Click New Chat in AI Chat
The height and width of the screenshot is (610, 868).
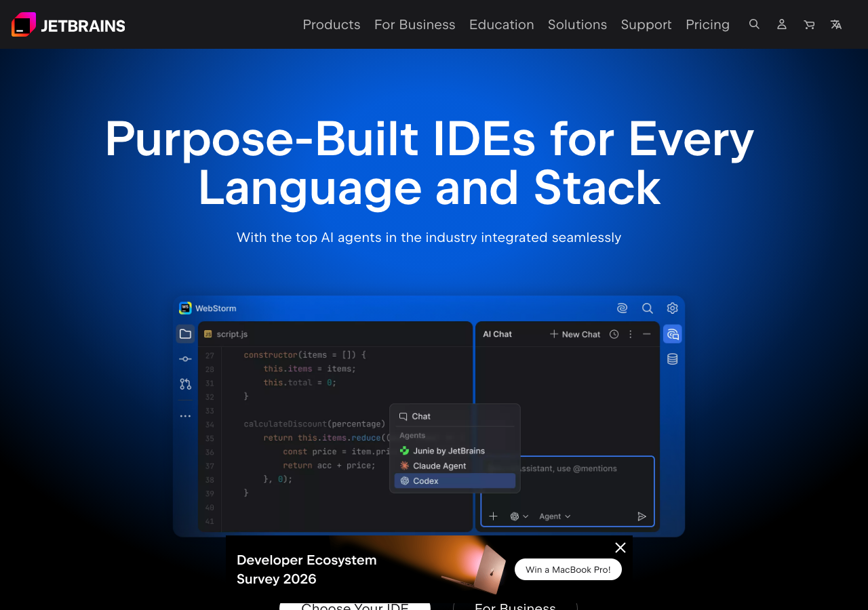point(575,334)
